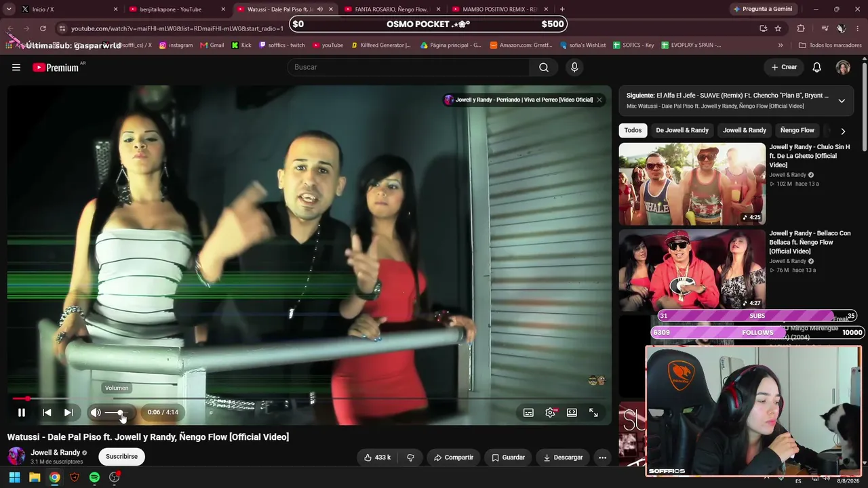868x488 pixels.
Task: Click the magnifier search button
Action: point(544,67)
